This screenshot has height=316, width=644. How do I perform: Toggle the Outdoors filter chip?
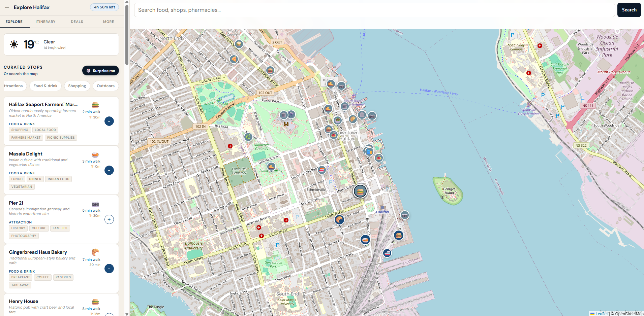coord(106,86)
